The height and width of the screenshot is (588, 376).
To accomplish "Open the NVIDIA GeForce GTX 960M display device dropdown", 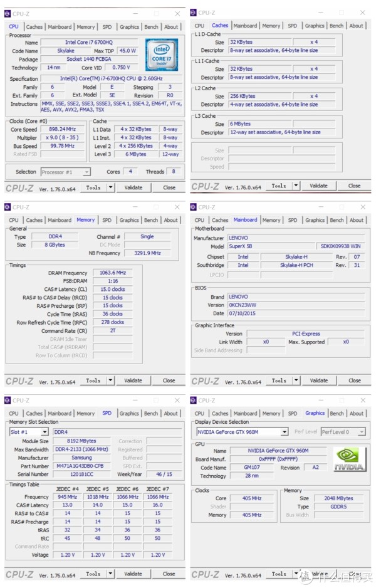I will (x=285, y=432).
